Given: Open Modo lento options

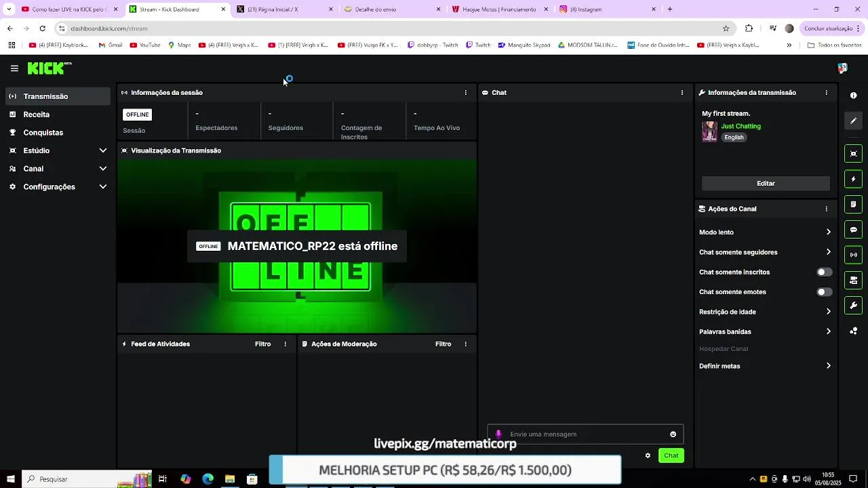Looking at the screenshot, I should point(765,232).
